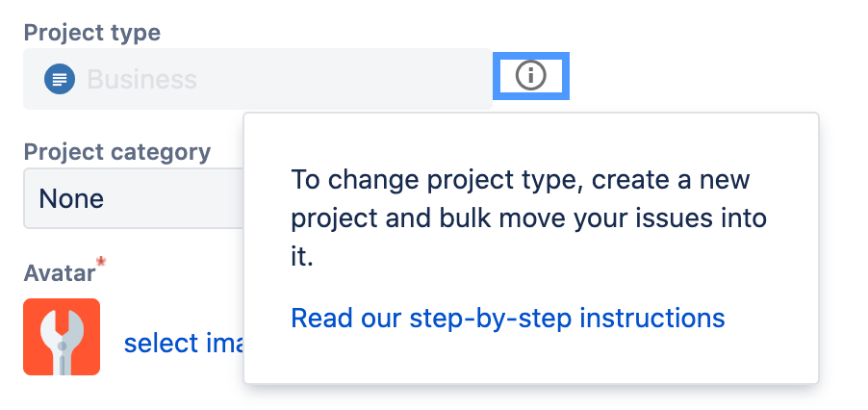Click the orange wrench avatar image
This screenshot has height=410, width=868.
tap(62, 337)
